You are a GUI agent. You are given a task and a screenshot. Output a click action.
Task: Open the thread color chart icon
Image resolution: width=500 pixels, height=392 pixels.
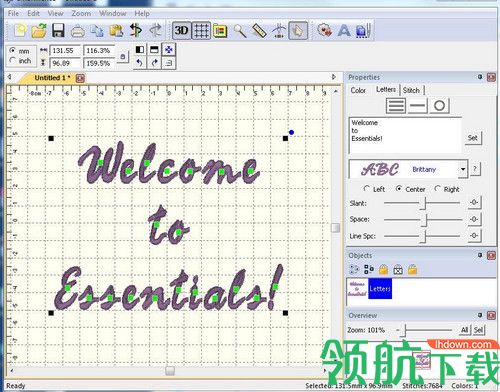pyautogui.click(x=220, y=31)
